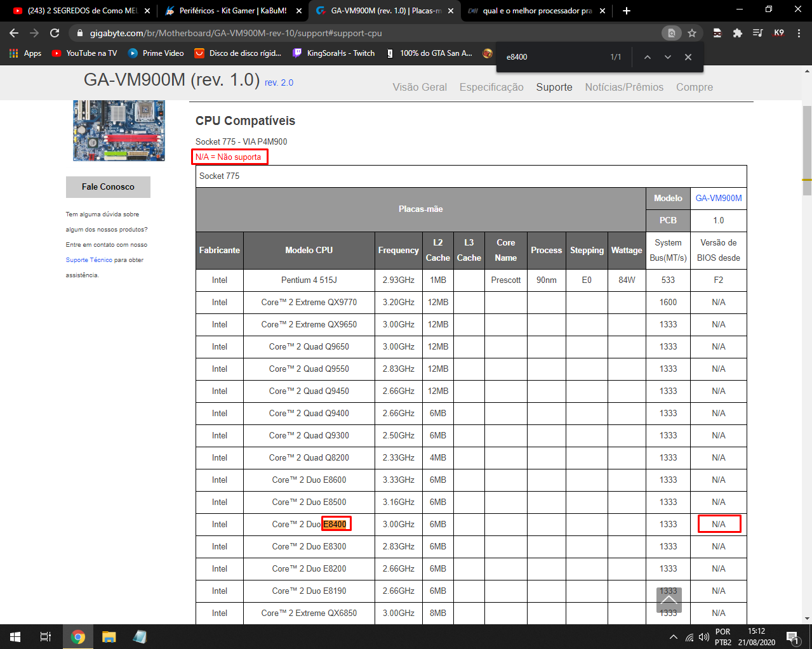Image resolution: width=812 pixels, height=649 pixels.
Task: Reload the Gigabyte support page
Action: tap(55, 33)
